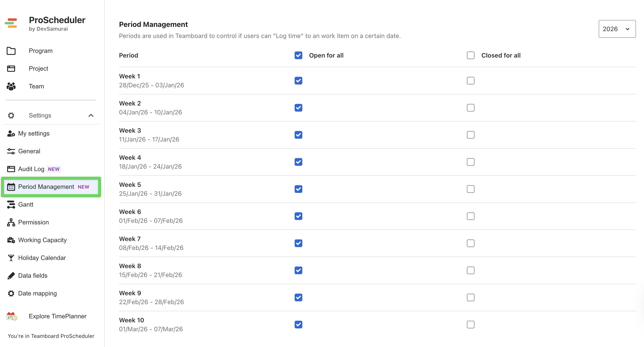Click the Team people icon
This screenshot has width=644, height=347.
[x=11, y=86]
